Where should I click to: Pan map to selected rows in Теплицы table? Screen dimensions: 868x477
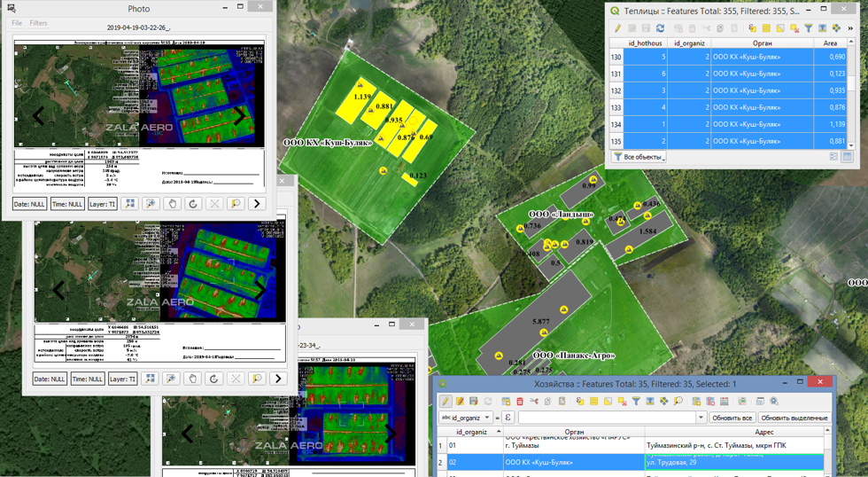click(836, 27)
